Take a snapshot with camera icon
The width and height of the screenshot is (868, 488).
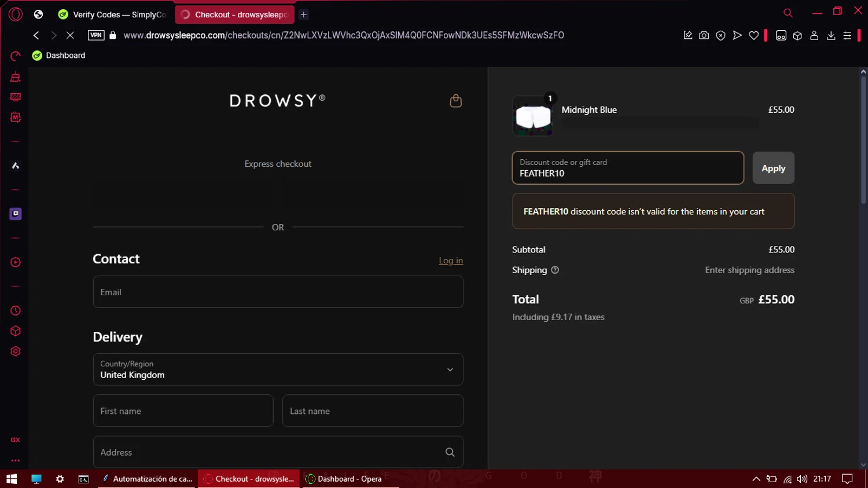704,35
